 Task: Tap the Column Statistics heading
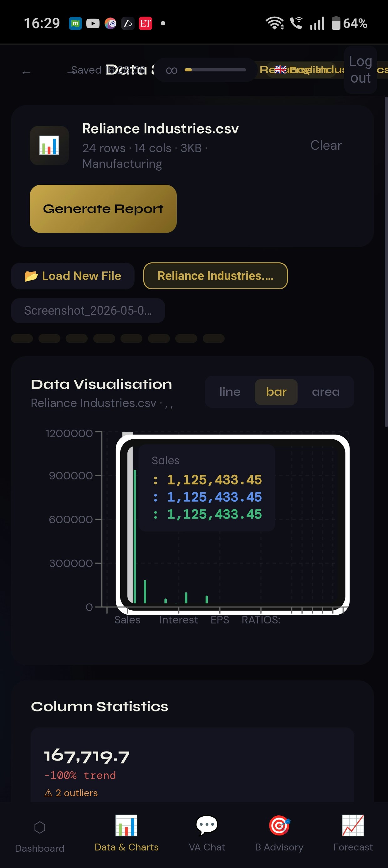coord(100,707)
